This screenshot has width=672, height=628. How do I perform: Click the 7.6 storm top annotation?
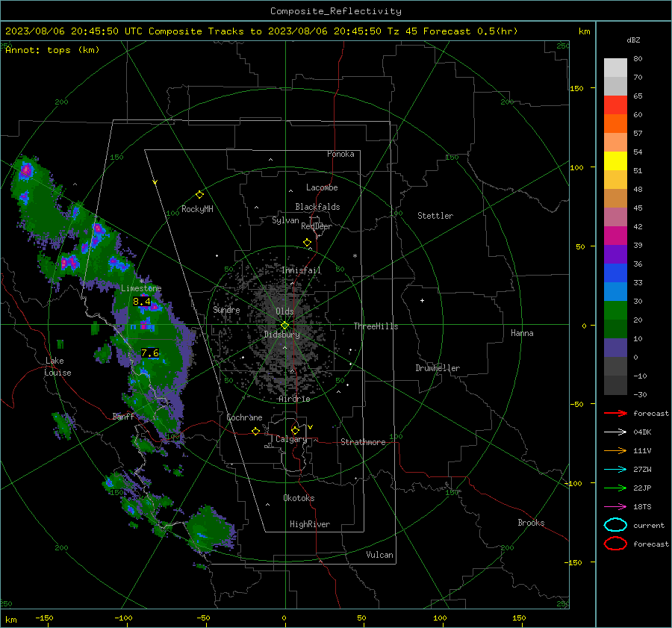(150, 353)
